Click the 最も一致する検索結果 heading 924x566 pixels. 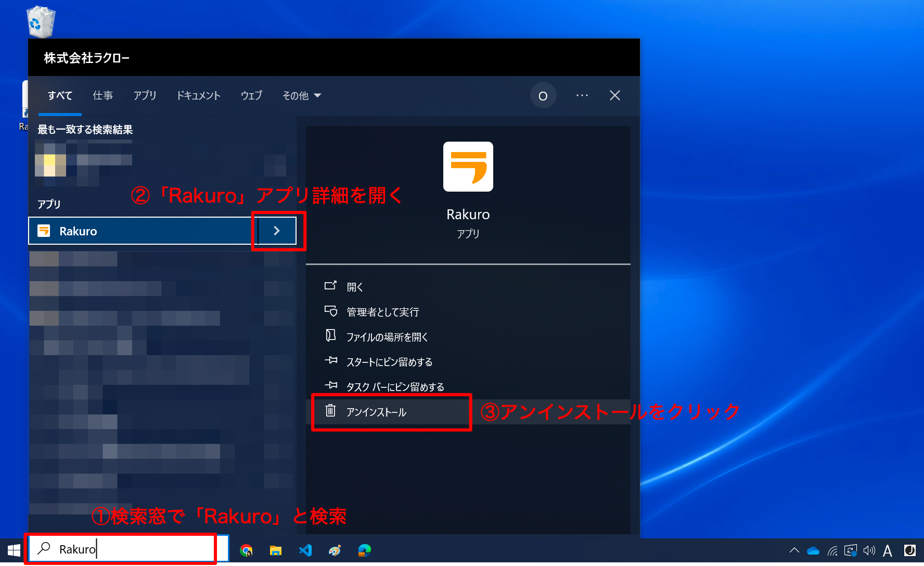point(85,129)
